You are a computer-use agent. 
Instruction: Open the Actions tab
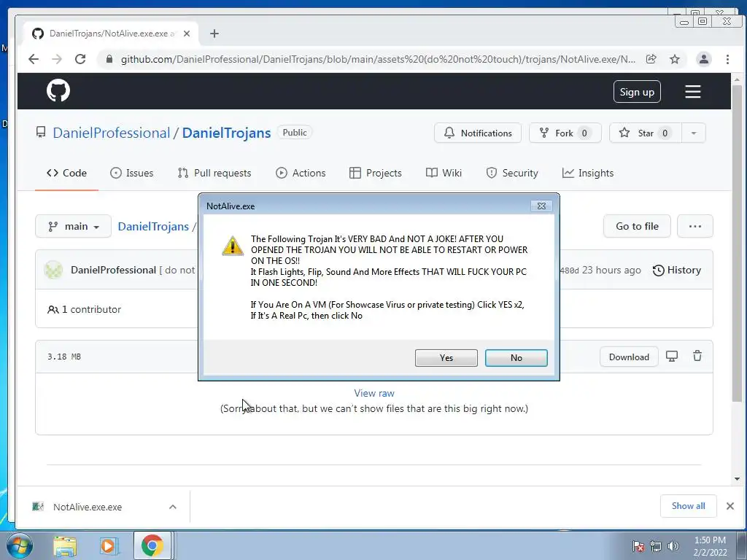301,173
